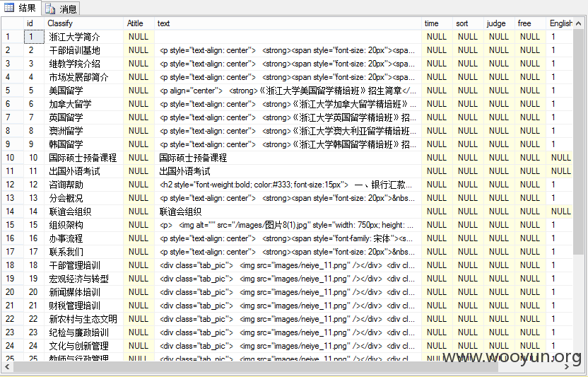This screenshot has height=377, width=588.
Task: Click the scroll up arrow of vertical scrollbar
Action: (579, 23)
